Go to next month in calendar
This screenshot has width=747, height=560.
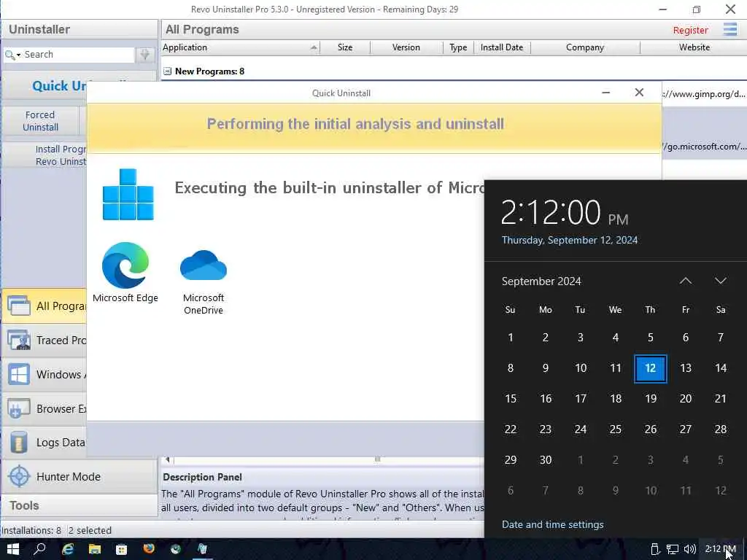(720, 281)
